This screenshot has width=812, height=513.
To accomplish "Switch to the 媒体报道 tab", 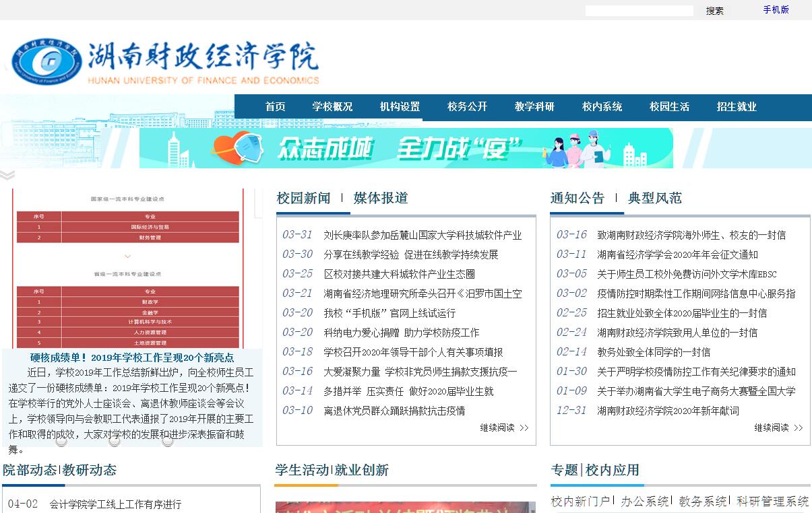I will [x=381, y=198].
